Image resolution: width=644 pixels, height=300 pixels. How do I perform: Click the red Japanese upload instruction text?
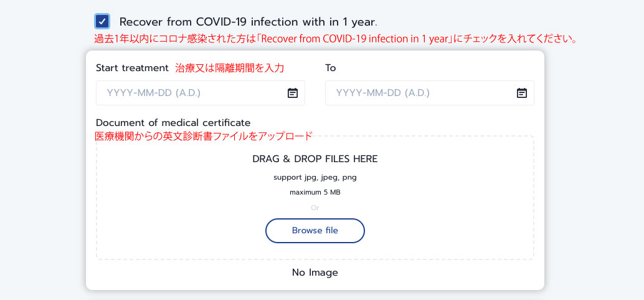pos(203,135)
